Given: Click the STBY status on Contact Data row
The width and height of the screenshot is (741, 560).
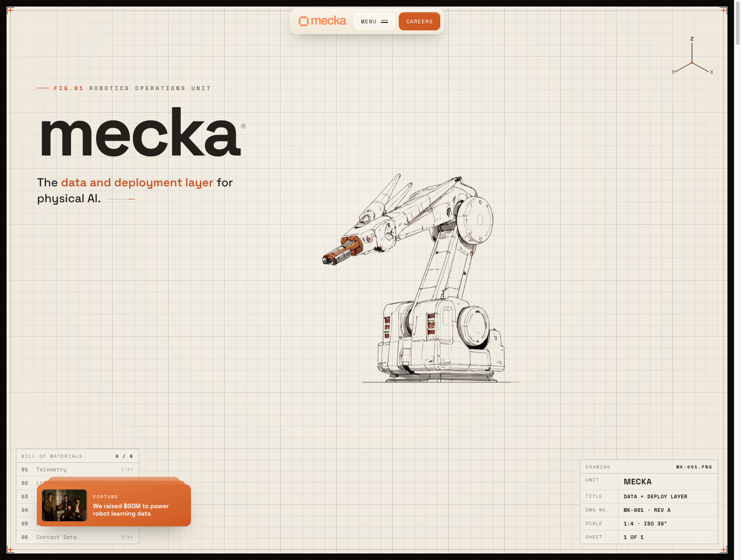Looking at the screenshot, I should (127, 538).
